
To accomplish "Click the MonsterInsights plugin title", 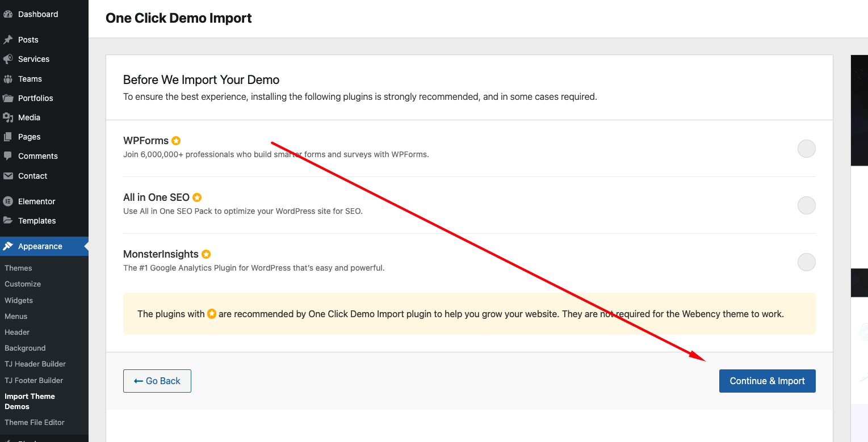I will [161, 254].
